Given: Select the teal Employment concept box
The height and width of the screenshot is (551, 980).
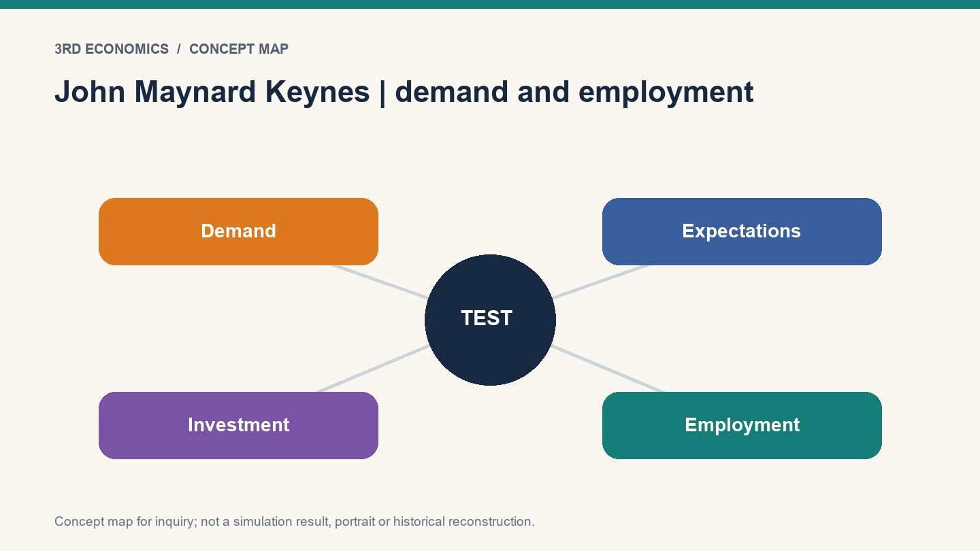Looking at the screenshot, I should (742, 425).
